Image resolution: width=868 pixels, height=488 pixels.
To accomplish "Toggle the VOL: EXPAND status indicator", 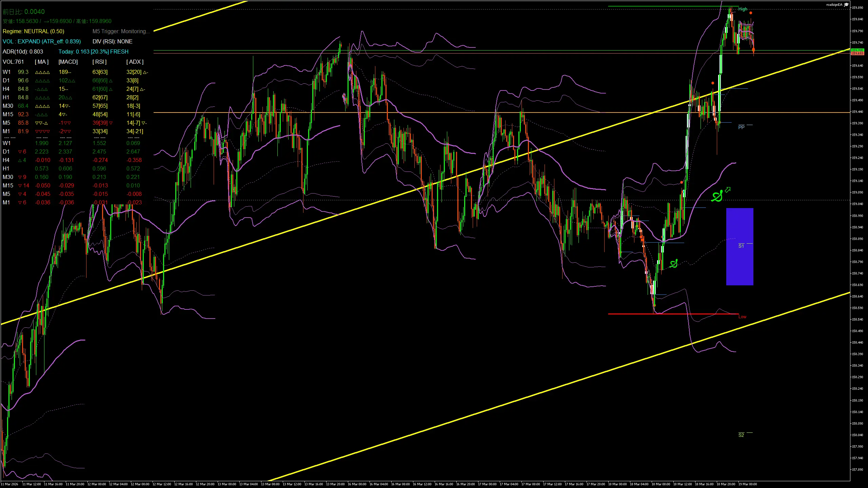I will pyautogui.click(x=41, y=41).
